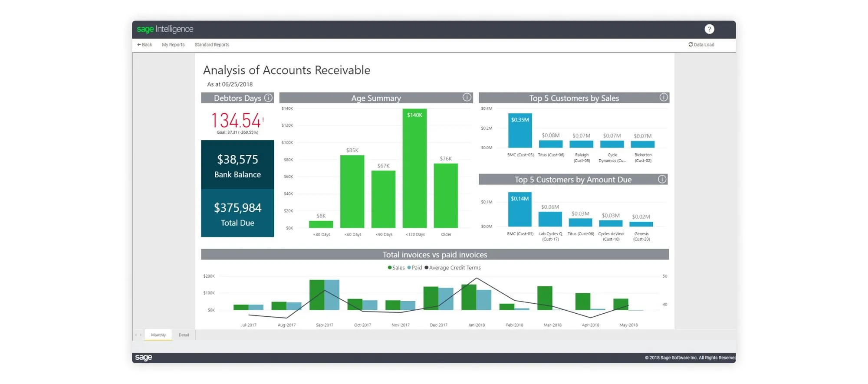Switch to the Detail sheet tab
Viewport: 868px width, 384px height.
tap(184, 335)
